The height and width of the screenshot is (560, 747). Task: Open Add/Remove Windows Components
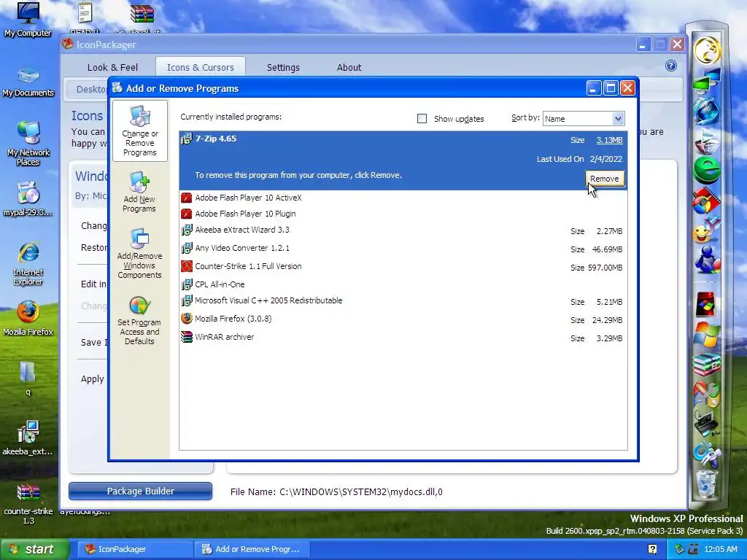pos(139,253)
